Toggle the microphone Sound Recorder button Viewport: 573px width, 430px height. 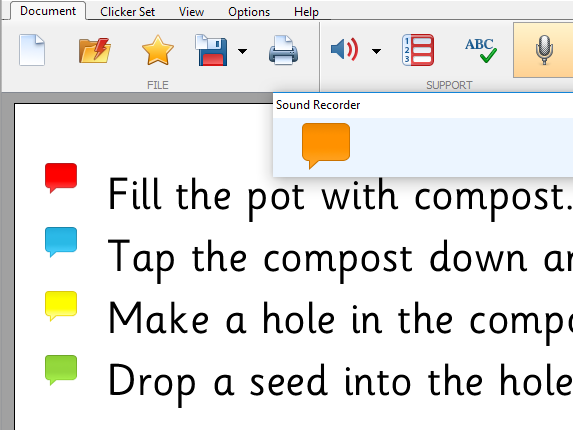[544, 50]
